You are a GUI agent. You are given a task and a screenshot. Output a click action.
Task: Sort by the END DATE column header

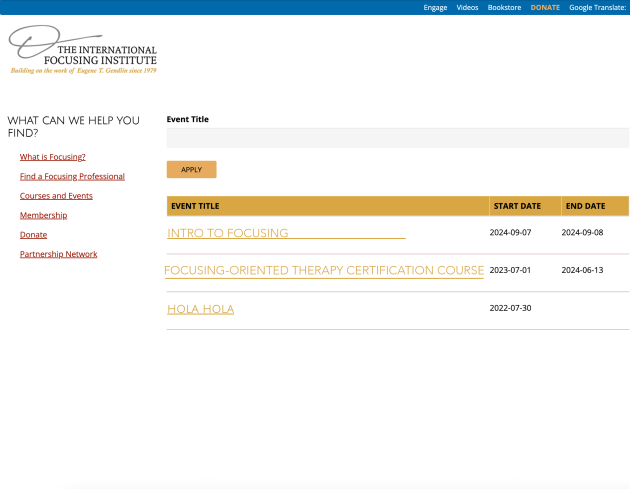(x=585, y=206)
